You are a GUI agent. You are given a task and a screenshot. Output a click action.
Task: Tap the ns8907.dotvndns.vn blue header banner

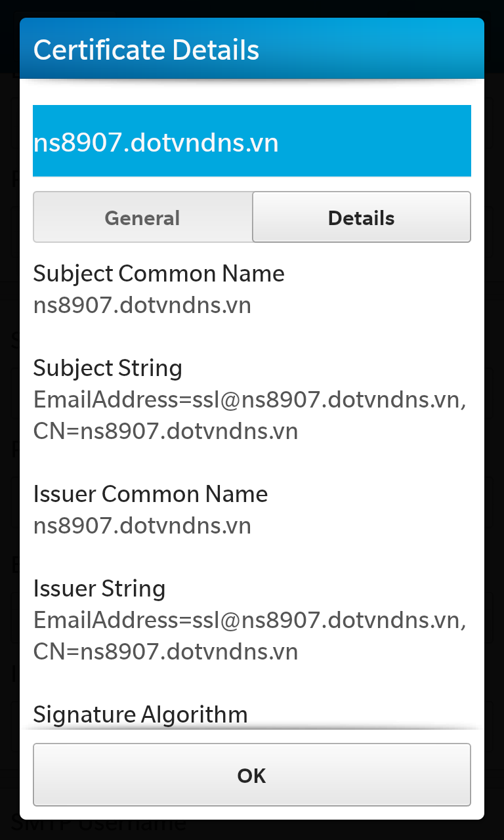(x=252, y=141)
